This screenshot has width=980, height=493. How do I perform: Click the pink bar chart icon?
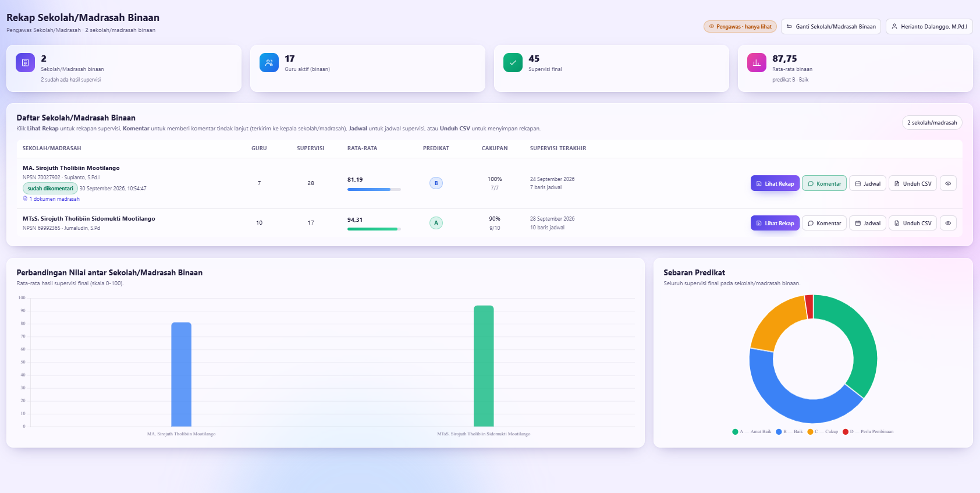tap(757, 62)
